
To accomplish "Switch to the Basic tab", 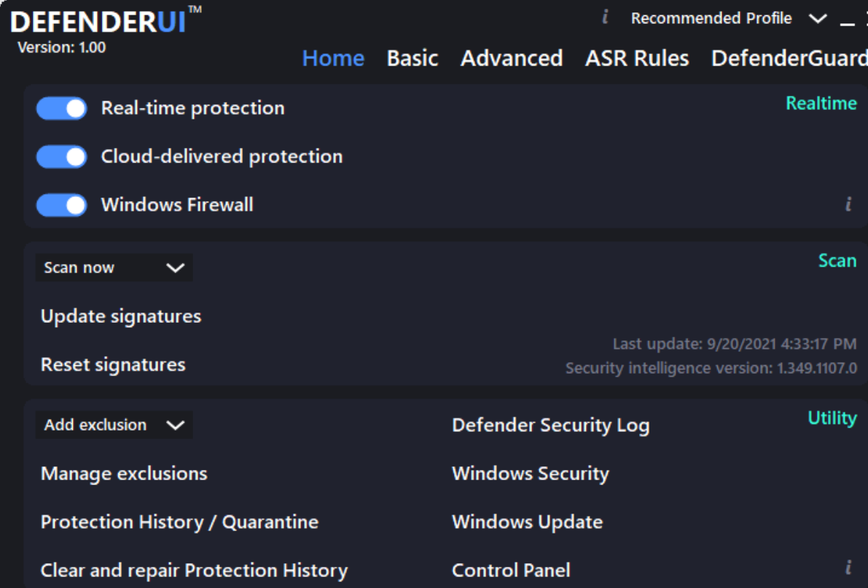I will coord(413,58).
